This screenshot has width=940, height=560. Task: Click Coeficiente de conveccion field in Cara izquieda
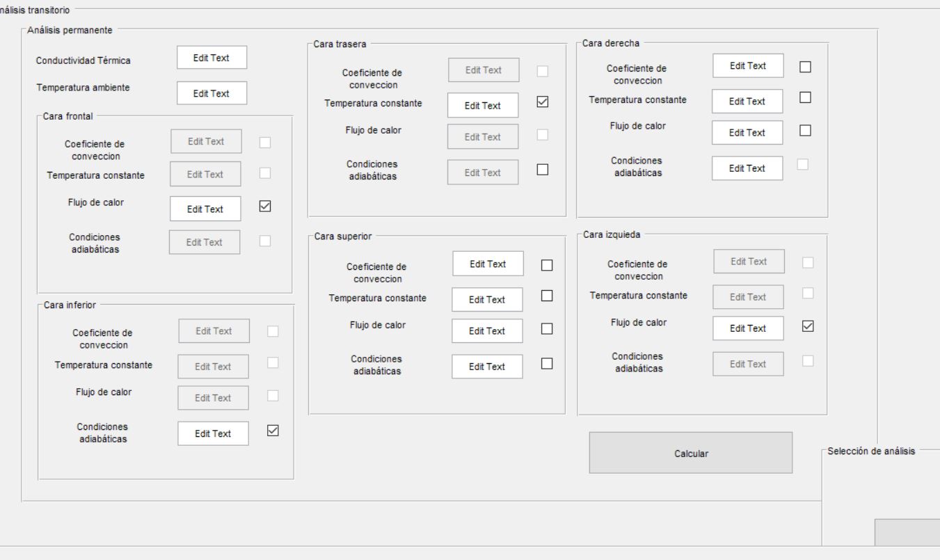[x=749, y=262]
